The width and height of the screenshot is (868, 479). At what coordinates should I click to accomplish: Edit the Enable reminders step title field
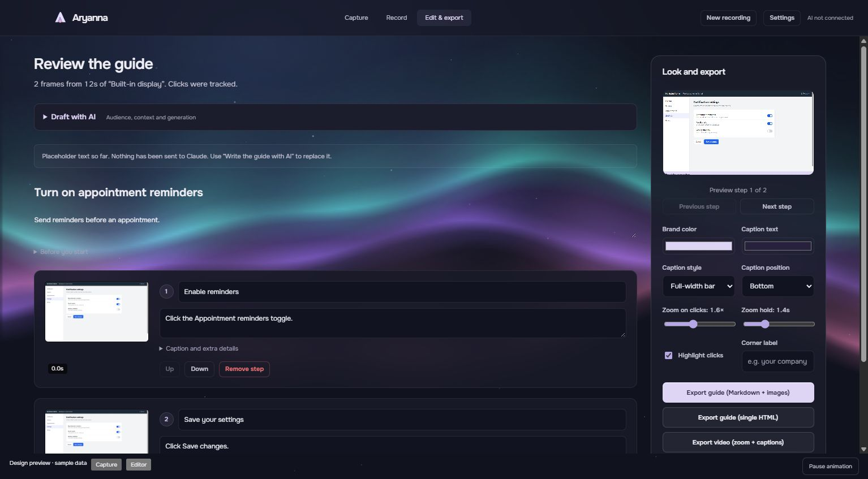pos(402,292)
